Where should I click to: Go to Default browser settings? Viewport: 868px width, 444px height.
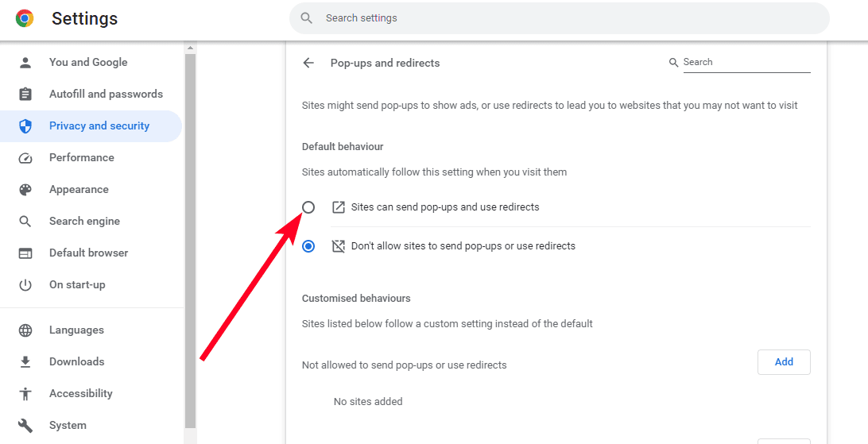pyautogui.click(x=88, y=253)
